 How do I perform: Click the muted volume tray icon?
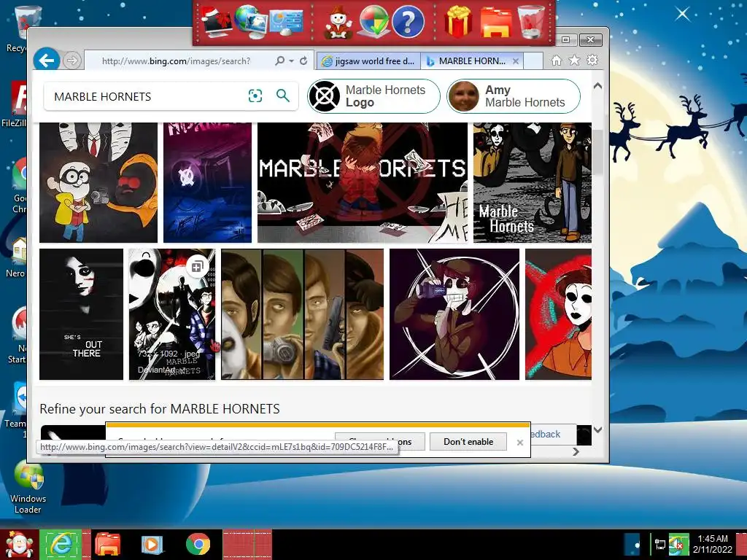point(678,544)
